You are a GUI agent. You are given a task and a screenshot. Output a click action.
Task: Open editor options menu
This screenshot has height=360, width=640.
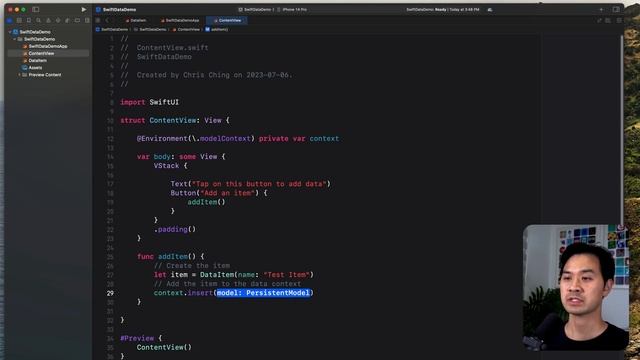608,20
